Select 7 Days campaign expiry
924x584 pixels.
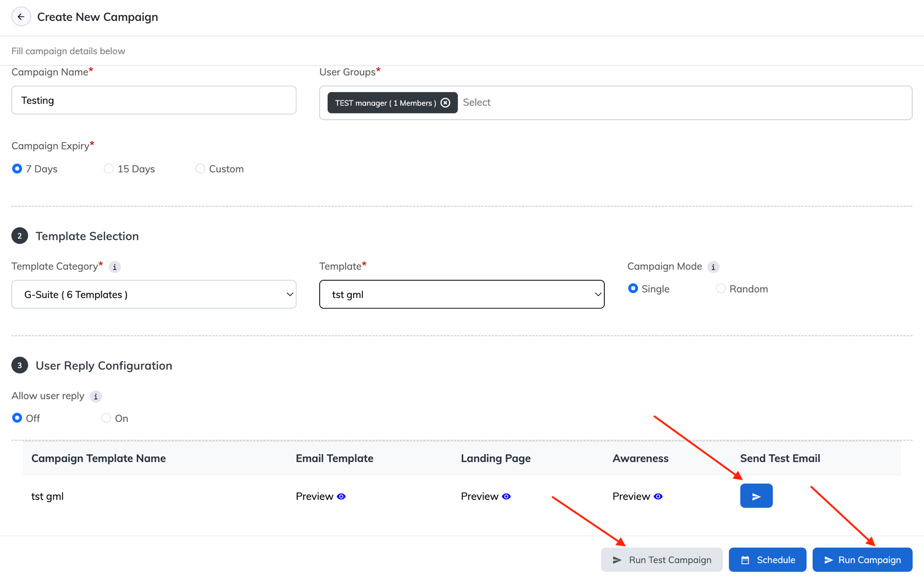pyautogui.click(x=17, y=169)
